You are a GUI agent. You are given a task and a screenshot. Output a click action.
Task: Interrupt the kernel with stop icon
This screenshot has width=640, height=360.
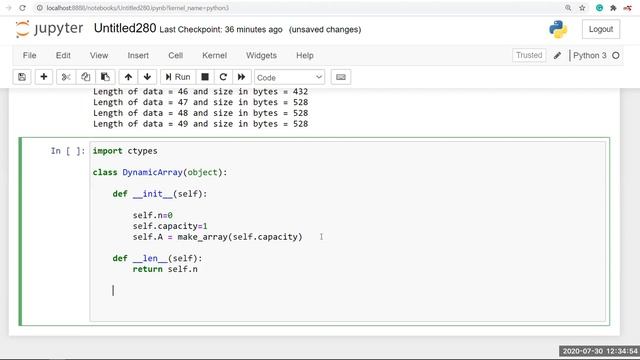[x=205, y=77]
